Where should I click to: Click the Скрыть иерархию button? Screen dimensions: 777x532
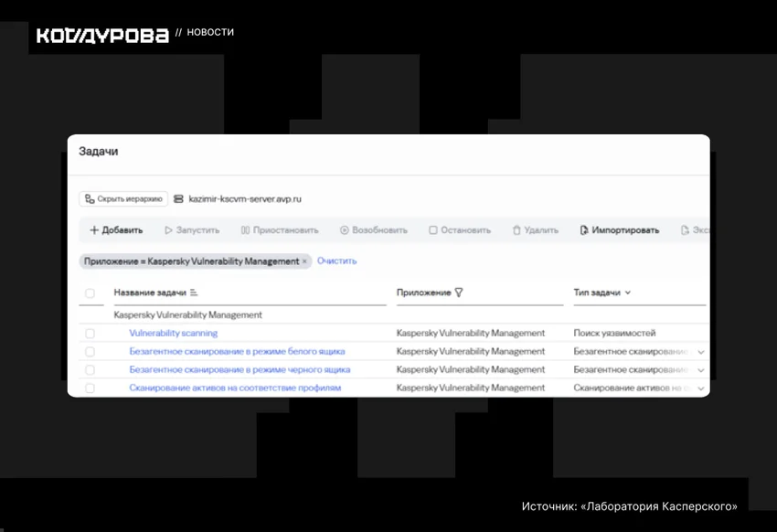click(x=123, y=199)
